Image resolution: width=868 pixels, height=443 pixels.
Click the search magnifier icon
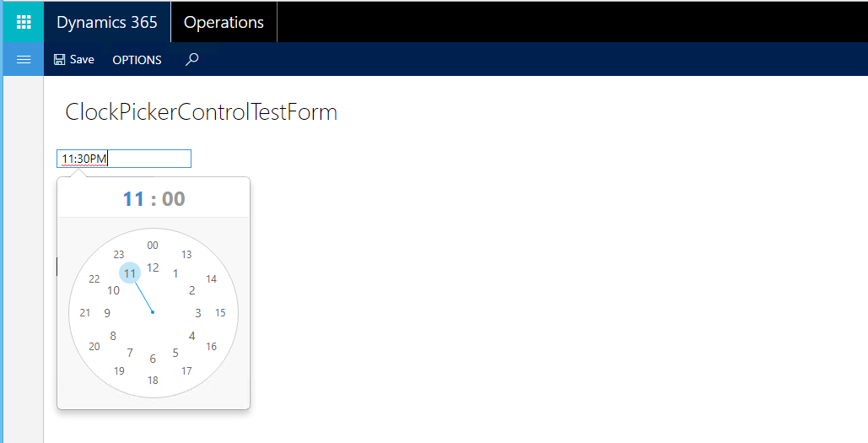click(192, 59)
